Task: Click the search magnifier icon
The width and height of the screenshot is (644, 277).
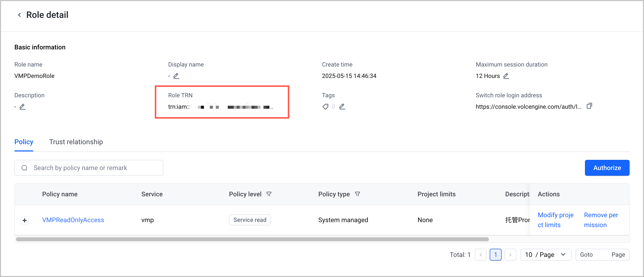Action: click(24, 168)
